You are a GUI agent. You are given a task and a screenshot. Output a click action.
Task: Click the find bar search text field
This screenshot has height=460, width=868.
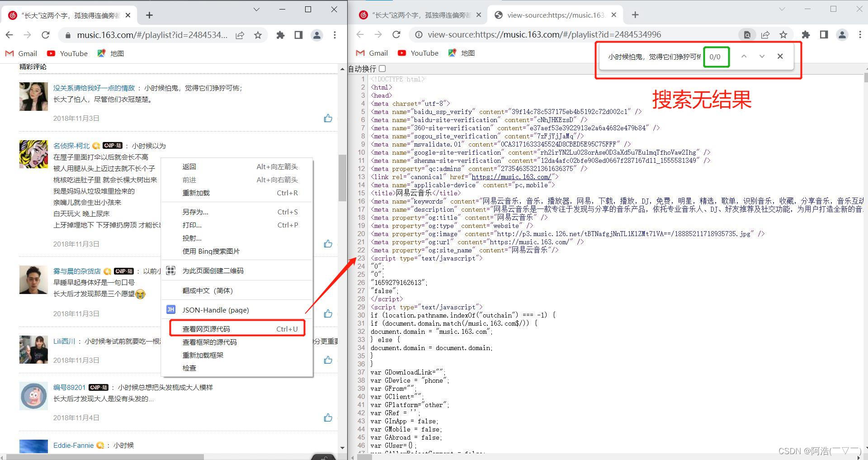tap(654, 57)
